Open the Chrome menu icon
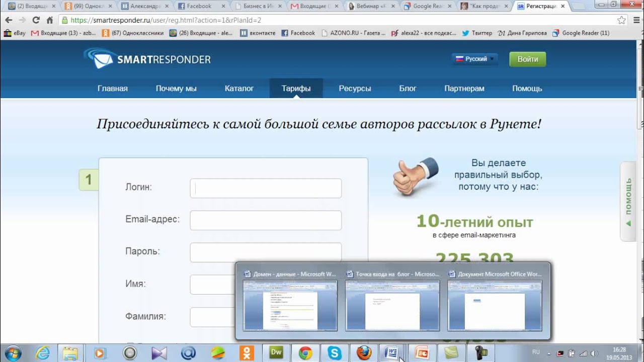This screenshot has height=362, width=644. [x=636, y=20]
